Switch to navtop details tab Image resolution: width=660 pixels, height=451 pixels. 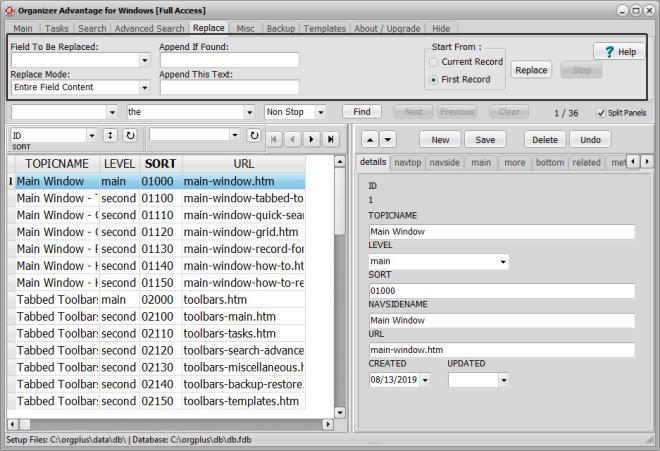tap(407, 163)
